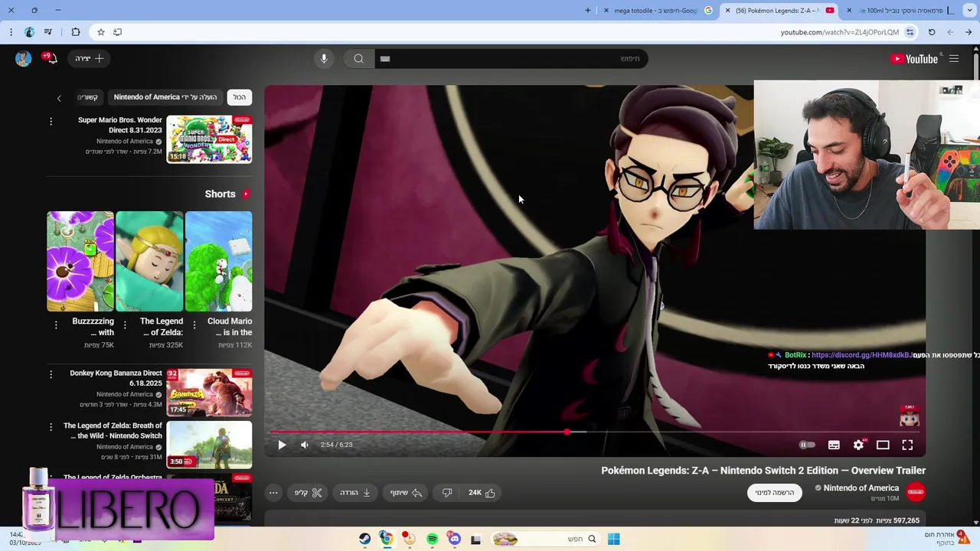Open Nintendo of America channel avatar
This screenshot has height=551, width=980.
pyautogui.click(x=916, y=492)
